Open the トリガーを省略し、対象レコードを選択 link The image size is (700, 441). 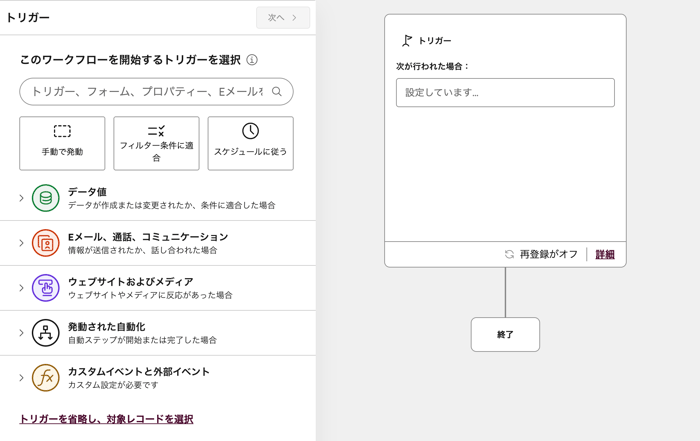pyautogui.click(x=106, y=419)
